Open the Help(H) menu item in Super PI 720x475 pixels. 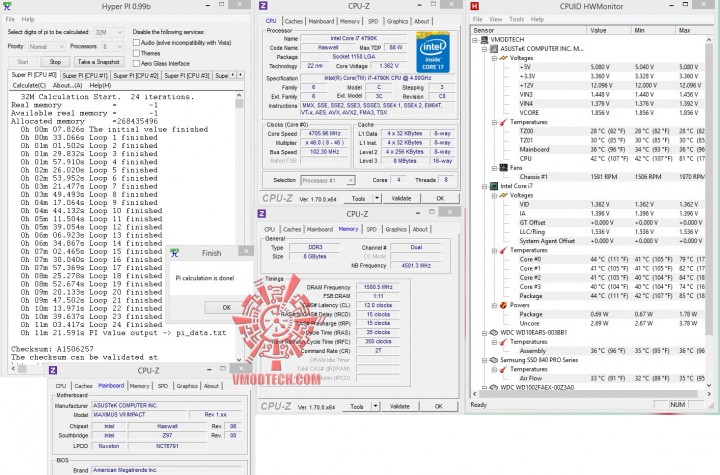click(x=100, y=85)
